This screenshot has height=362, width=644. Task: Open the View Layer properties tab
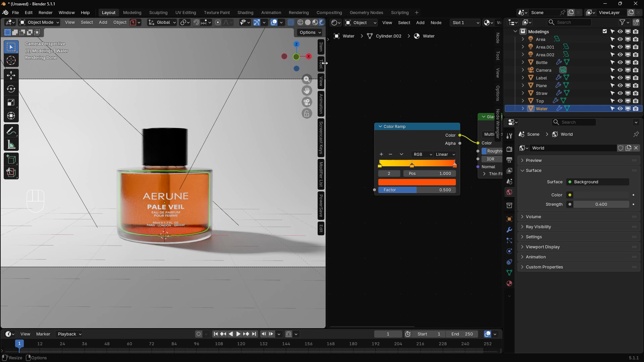[509, 171]
